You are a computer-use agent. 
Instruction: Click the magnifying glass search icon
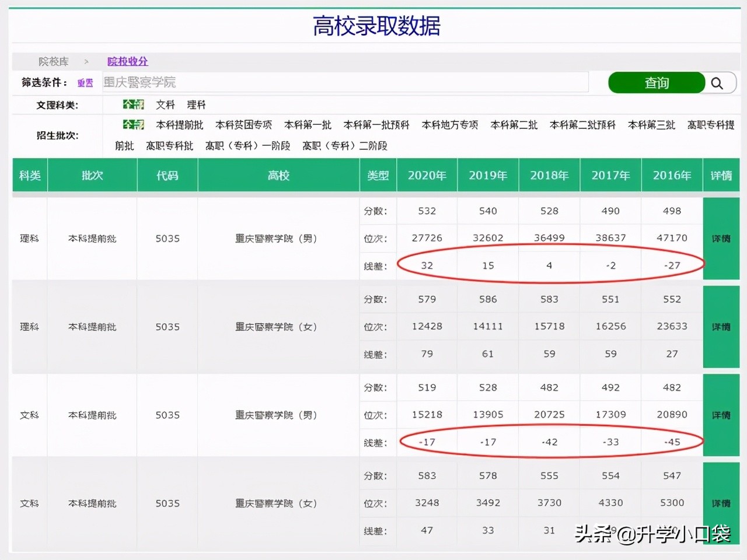click(x=718, y=83)
